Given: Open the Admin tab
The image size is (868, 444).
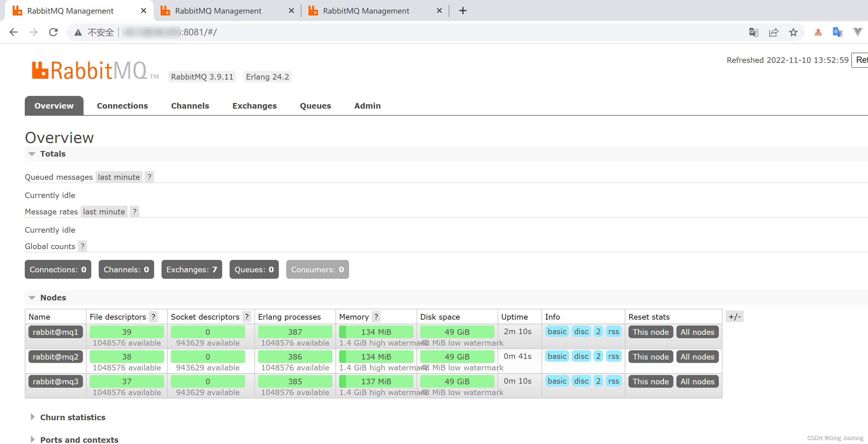Looking at the screenshot, I should pyautogui.click(x=367, y=106).
